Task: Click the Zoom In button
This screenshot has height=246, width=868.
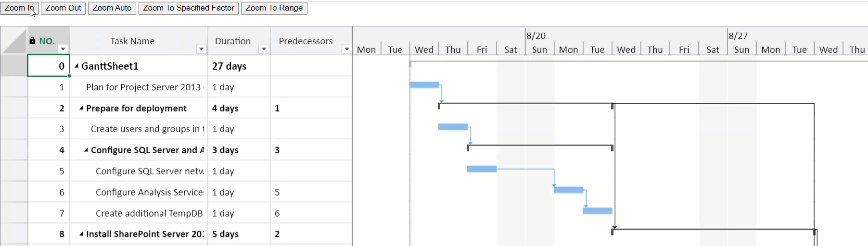Action: tap(19, 8)
